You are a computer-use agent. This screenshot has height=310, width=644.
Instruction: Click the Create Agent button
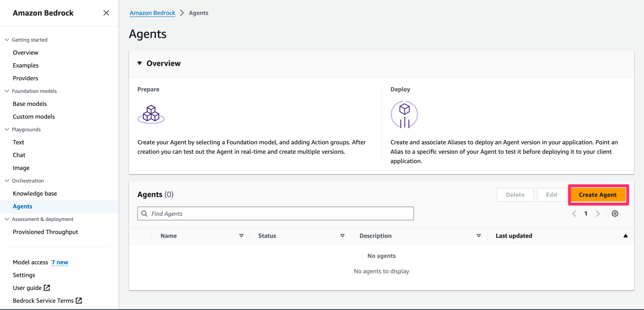click(x=598, y=194)
